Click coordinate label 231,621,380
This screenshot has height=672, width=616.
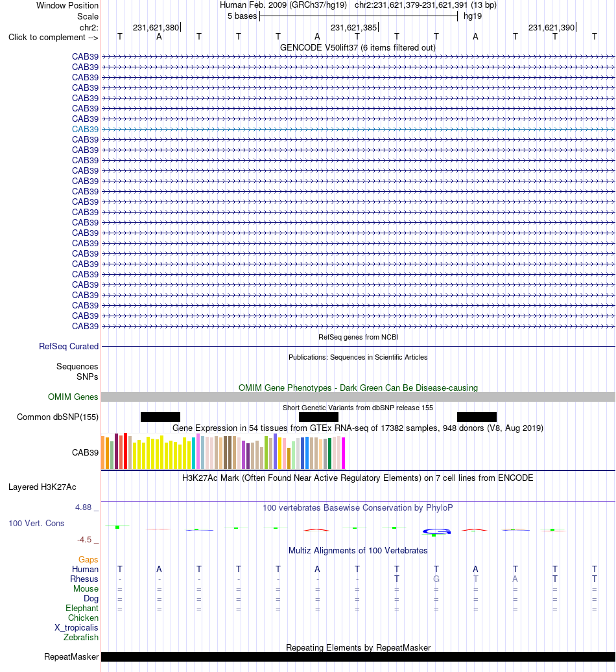point(156,27)
